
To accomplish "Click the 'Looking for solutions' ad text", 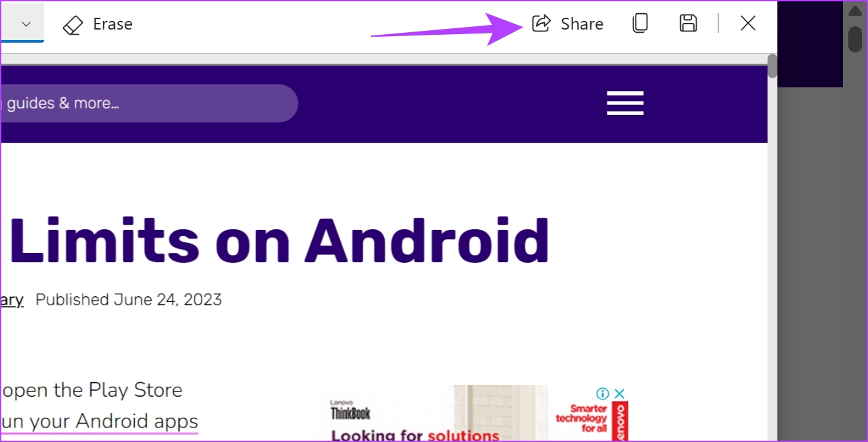I will pyautogui.click(x=415, y=435).
